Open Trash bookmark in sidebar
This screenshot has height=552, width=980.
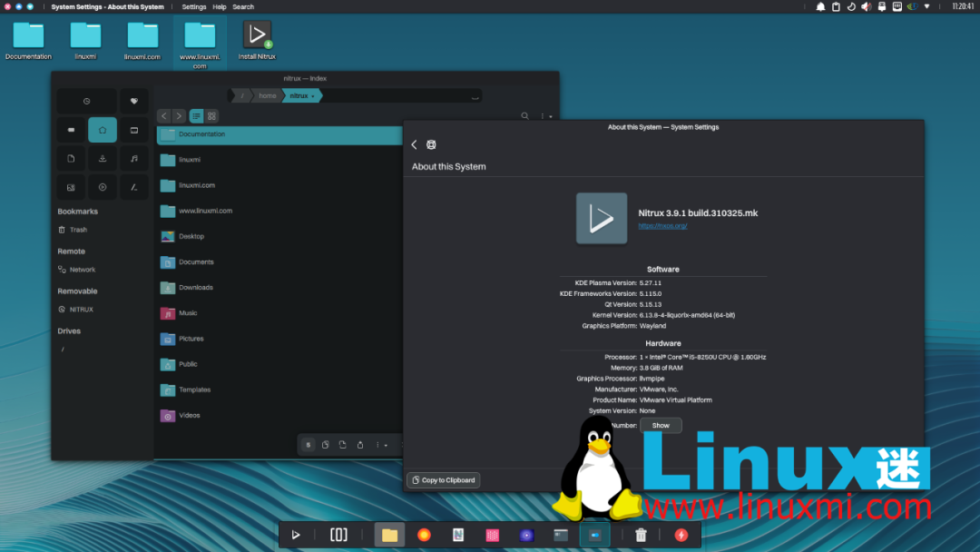point(73,230)
